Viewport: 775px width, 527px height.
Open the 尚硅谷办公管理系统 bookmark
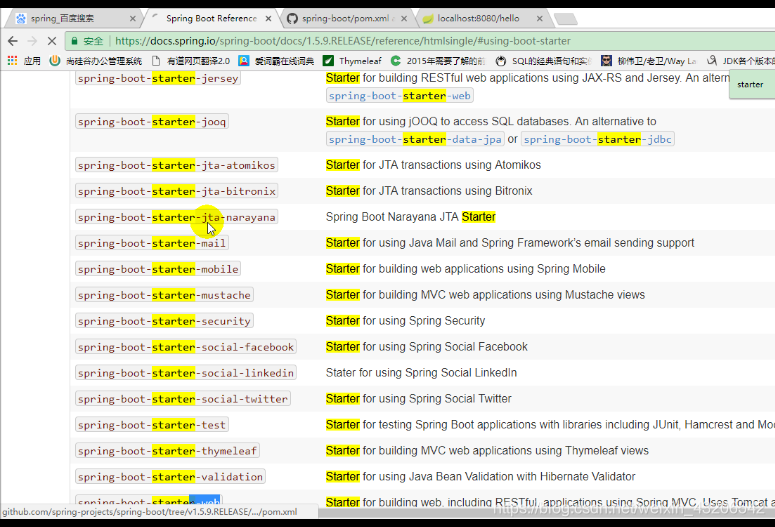tap(96, 61)
